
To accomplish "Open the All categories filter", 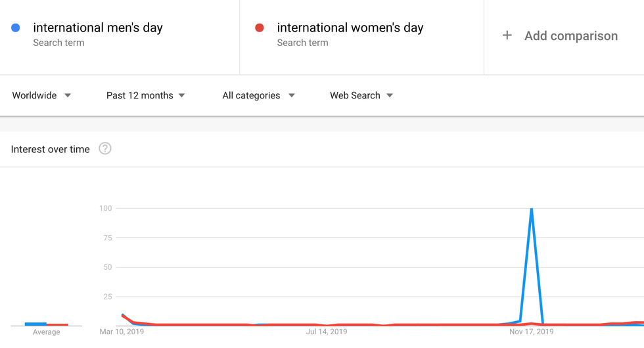I will tap(258, 95).
